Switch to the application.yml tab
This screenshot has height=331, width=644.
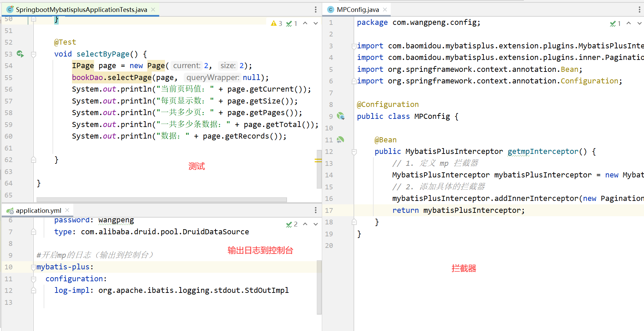[38, 210]
